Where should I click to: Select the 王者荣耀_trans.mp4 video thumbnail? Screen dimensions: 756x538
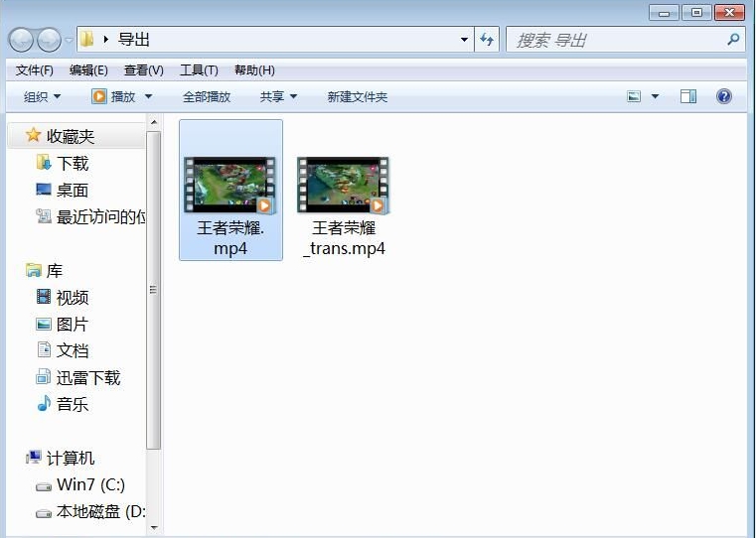[x=344, y=185]
